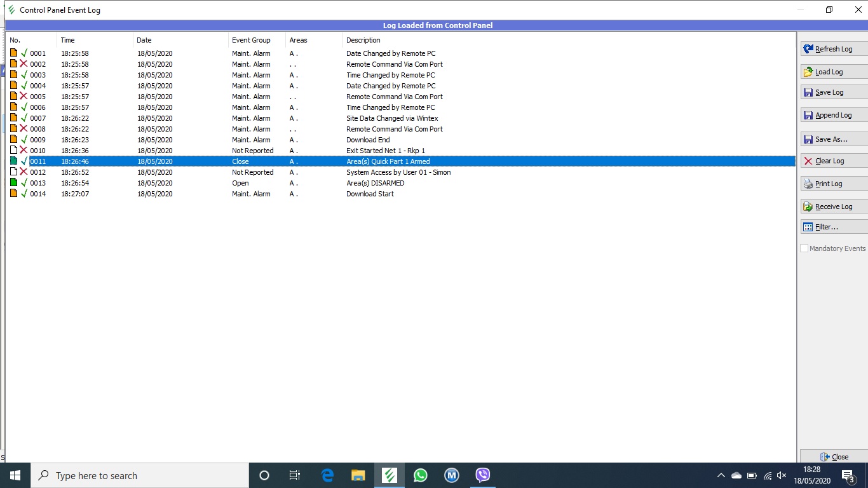This screenshot has height=488, width=868.
Task: Toggle the Mandatory Events checkbox
Action: point(804,248)
